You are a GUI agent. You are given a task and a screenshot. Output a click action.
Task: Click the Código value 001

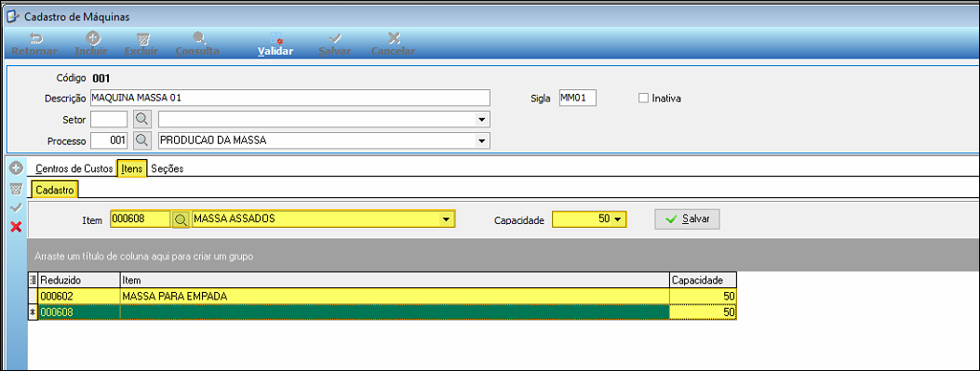tap(101, 79)
